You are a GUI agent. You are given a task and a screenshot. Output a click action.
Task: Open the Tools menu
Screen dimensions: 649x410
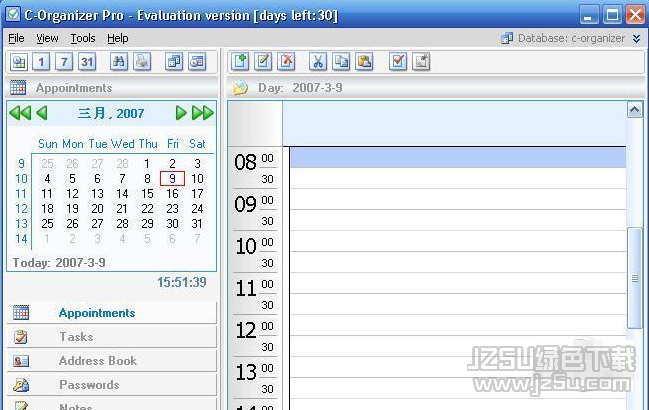tap(83, 38)
